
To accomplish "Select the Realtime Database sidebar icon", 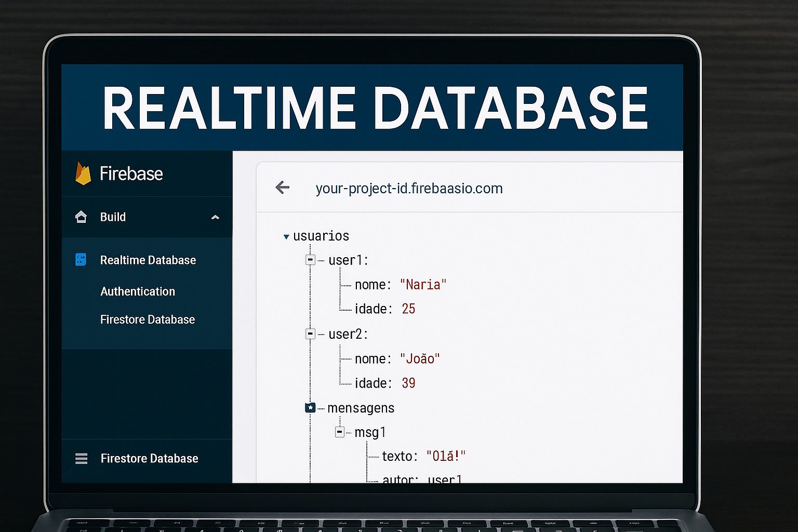I will click(81, 259).
